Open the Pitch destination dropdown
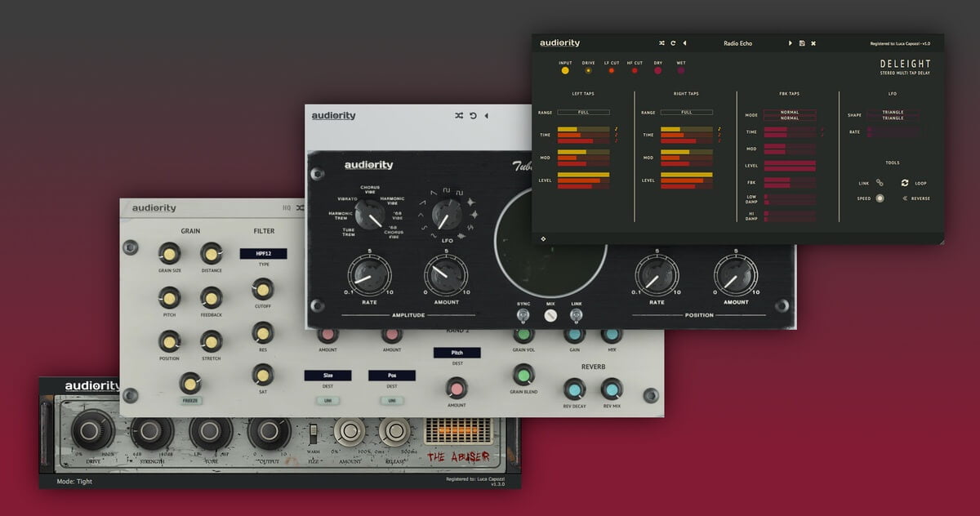 coord(457,353)
